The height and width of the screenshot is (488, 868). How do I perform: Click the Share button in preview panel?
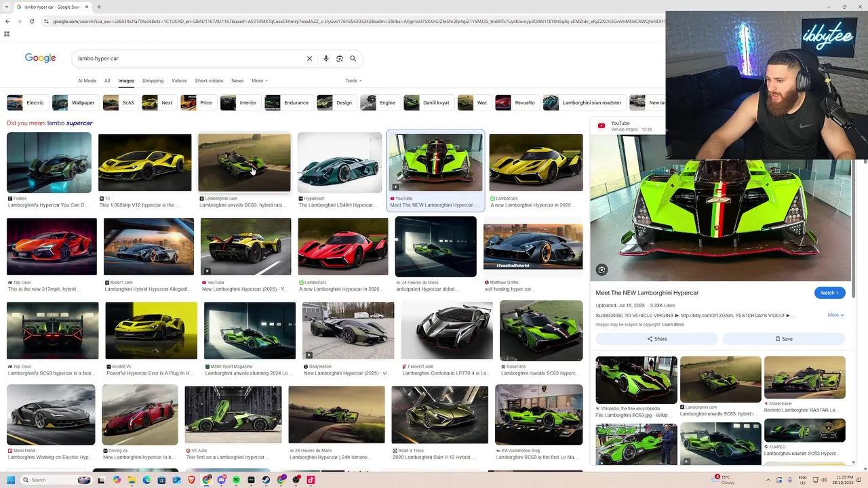(656, 339)
